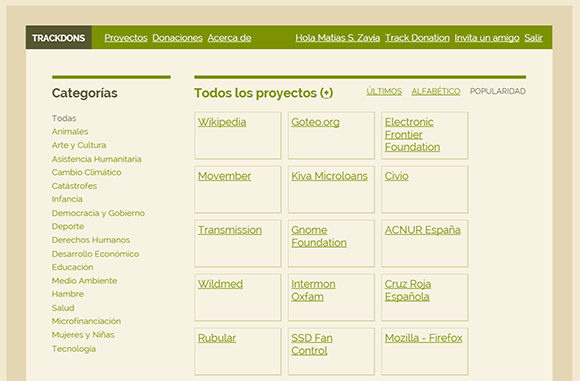Select the POPULARIDAD sort option
580x381 pixels.
coord(498,91)
